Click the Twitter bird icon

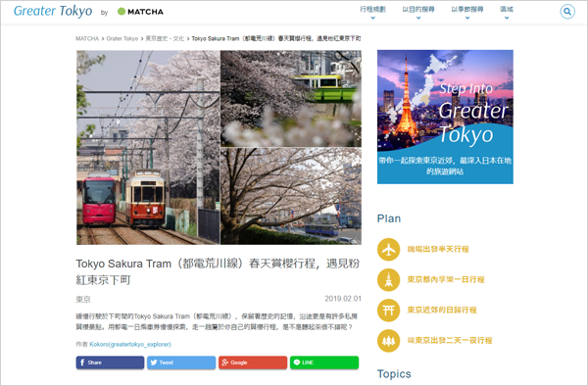[154, 362]
